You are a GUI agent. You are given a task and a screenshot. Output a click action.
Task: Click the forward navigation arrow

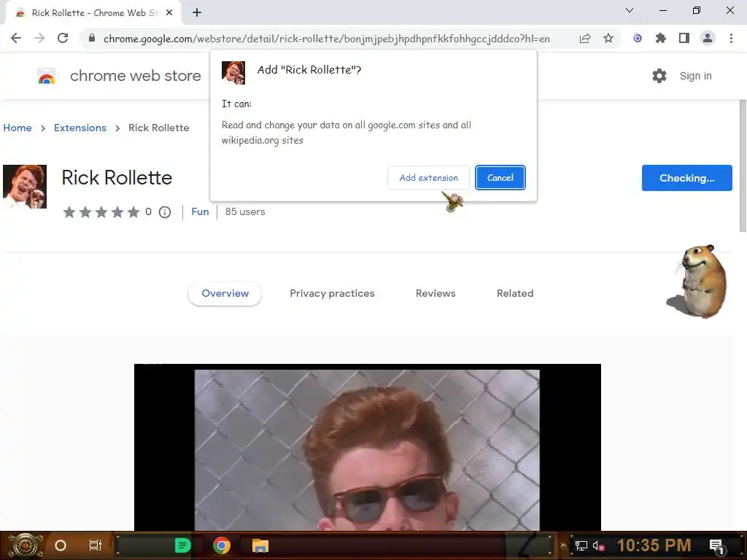(39, 38)
